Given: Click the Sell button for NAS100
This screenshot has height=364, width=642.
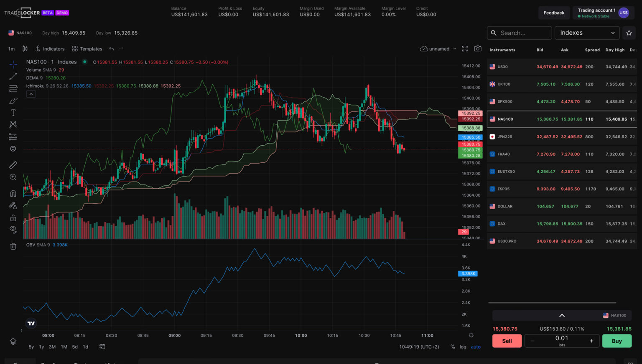Looking at the screenshot, I should [507, 341].
